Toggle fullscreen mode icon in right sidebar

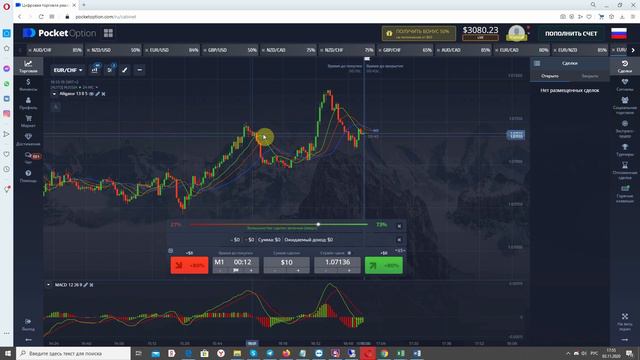pos(624,321)
